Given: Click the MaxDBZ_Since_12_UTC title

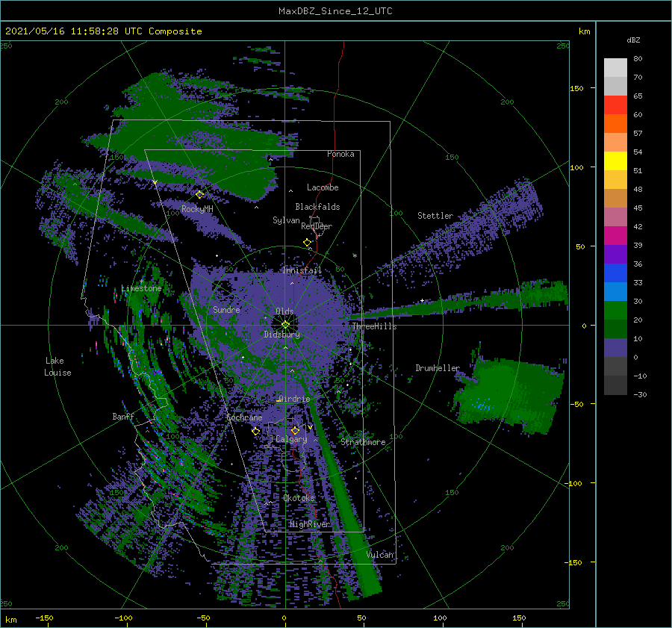Looking at the screenshot, I should click(335, 11).
